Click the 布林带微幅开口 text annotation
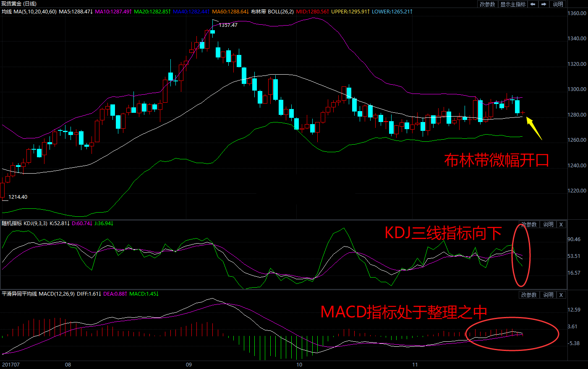 (x=497, y=160)
